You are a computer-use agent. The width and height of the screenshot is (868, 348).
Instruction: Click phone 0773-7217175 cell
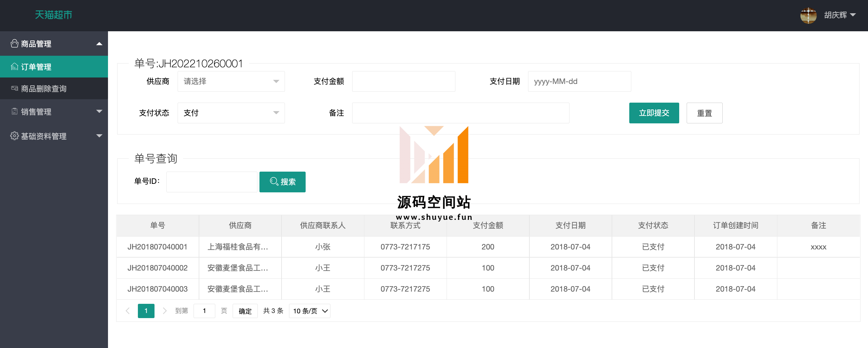coord(405,247)
